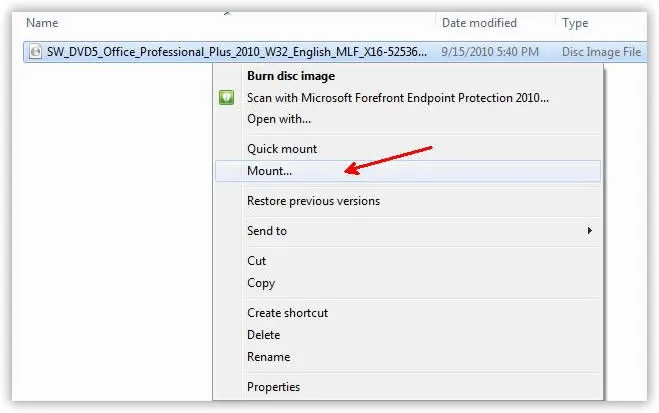The image size is (659, 413).
Task: Select the Mount... menu entry
Action: pos(269,171)
